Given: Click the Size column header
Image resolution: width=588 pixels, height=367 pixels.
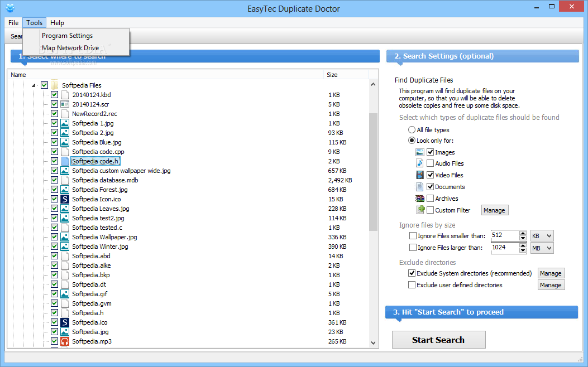Looking at the screenshot, I should coord(346,75).
